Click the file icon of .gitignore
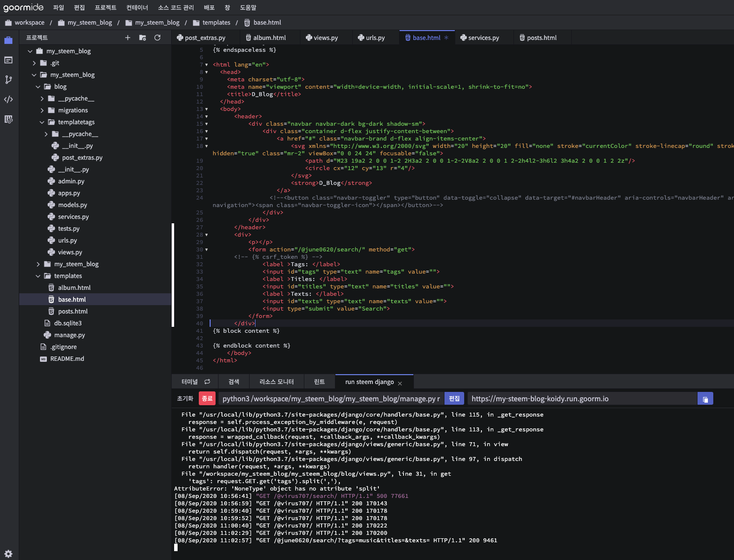Image resolution: width=734 pixels, height=560 pixels. 43,347
